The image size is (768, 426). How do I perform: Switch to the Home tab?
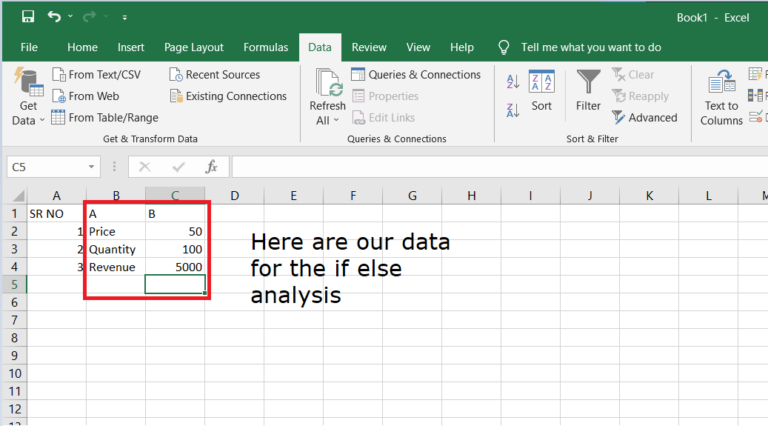[x=82, y=47]
